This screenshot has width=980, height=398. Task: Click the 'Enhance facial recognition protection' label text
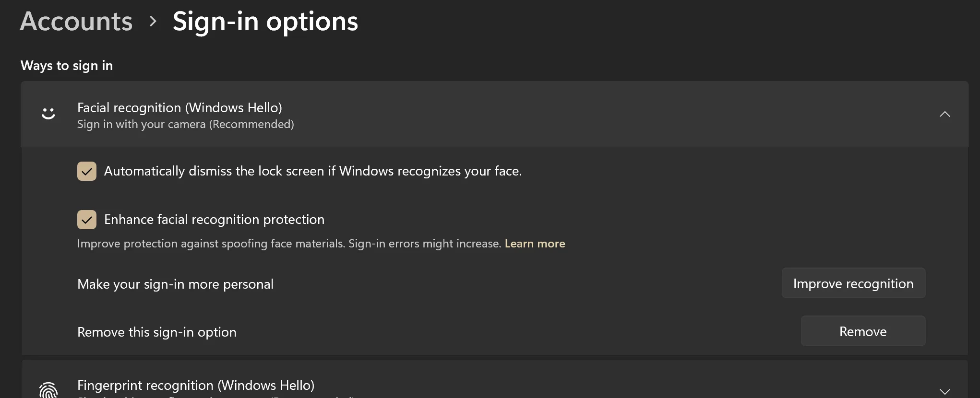coord(214,220)
